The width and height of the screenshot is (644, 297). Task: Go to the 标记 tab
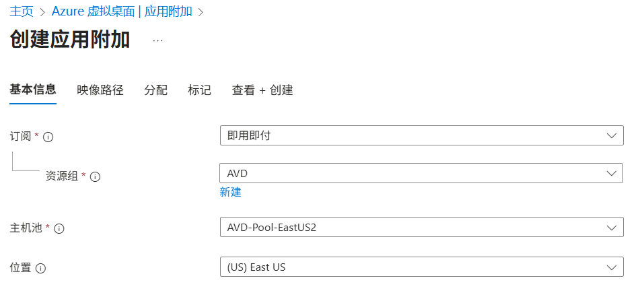coord(199,90)
